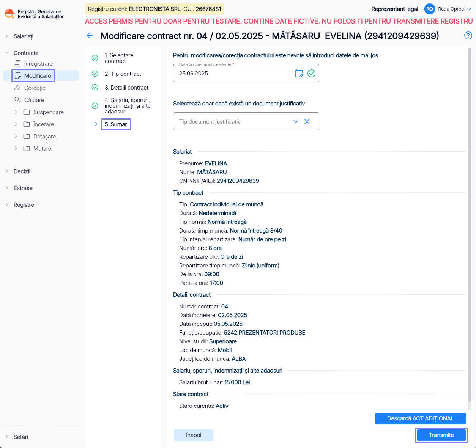Expand the Încetare subfolder chevron
Viewport: 476px width, 448px height.
tap(16, 124)
